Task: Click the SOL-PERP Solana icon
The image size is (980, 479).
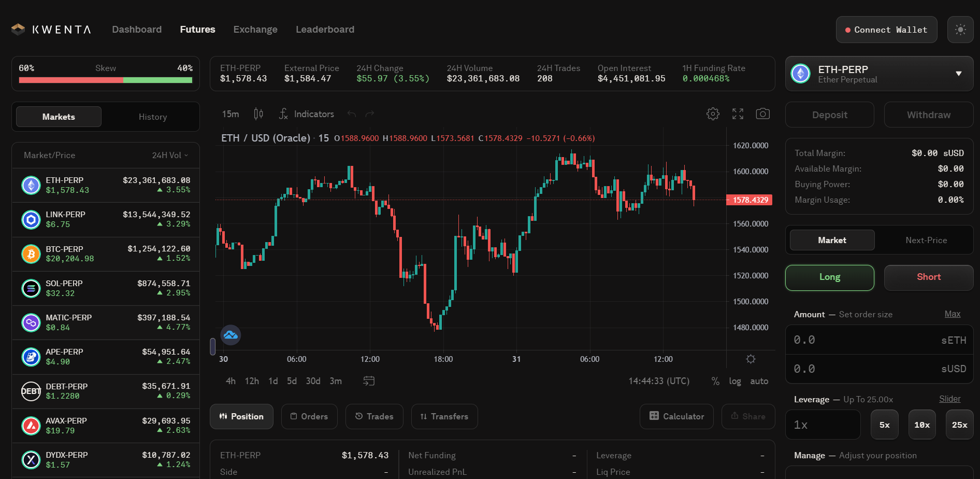Action: [31, 288]
